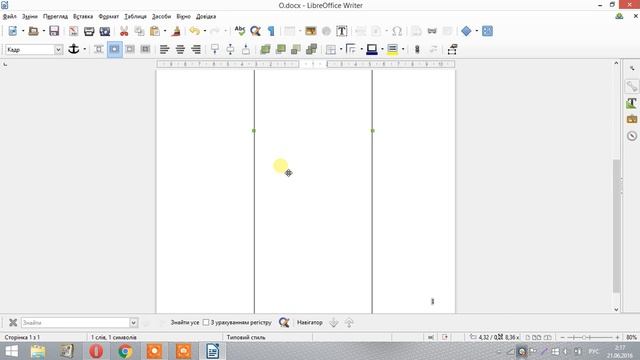Enable optimal page wrap
The width and height of the screenshot is (640, 360).
pyautogui.click(x=130, y=49)
